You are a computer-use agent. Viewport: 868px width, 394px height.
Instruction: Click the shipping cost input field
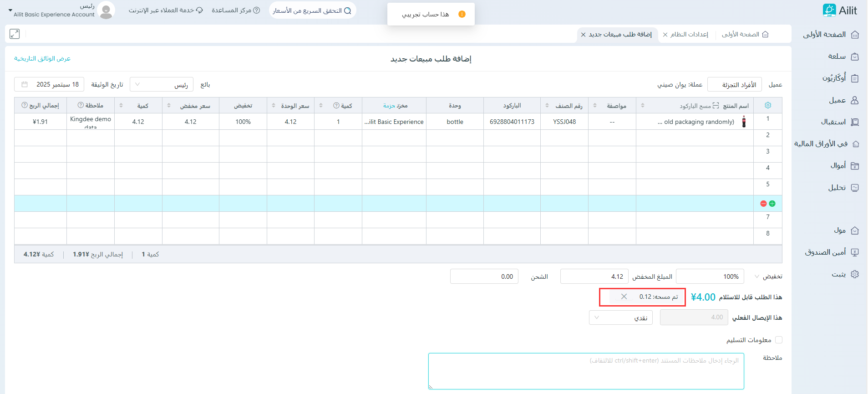pyautogui.click(x=484, y=276)
